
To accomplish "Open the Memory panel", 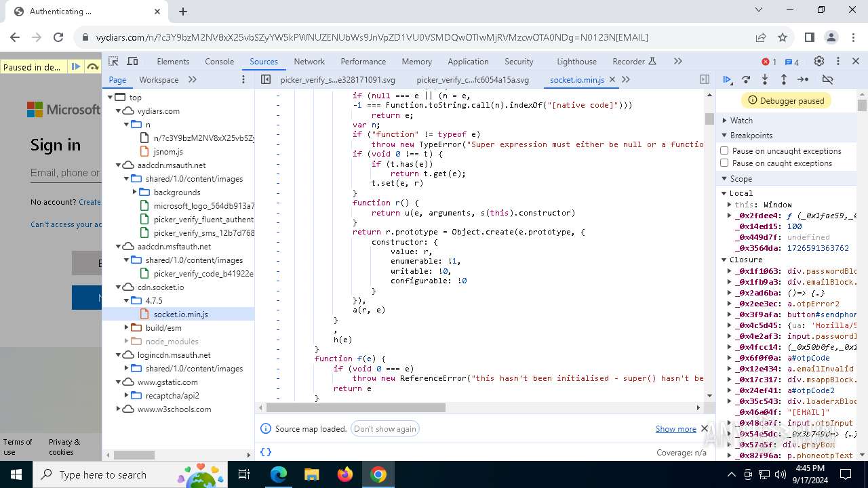I will [x=416, y=61].
